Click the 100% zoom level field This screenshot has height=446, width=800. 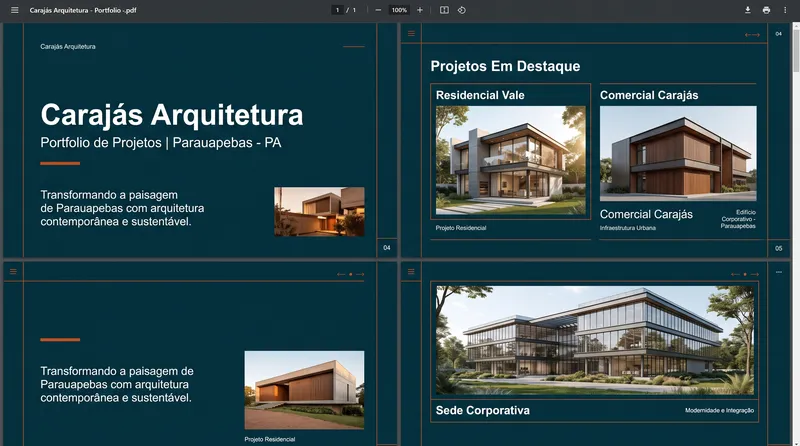click(399, 10)
